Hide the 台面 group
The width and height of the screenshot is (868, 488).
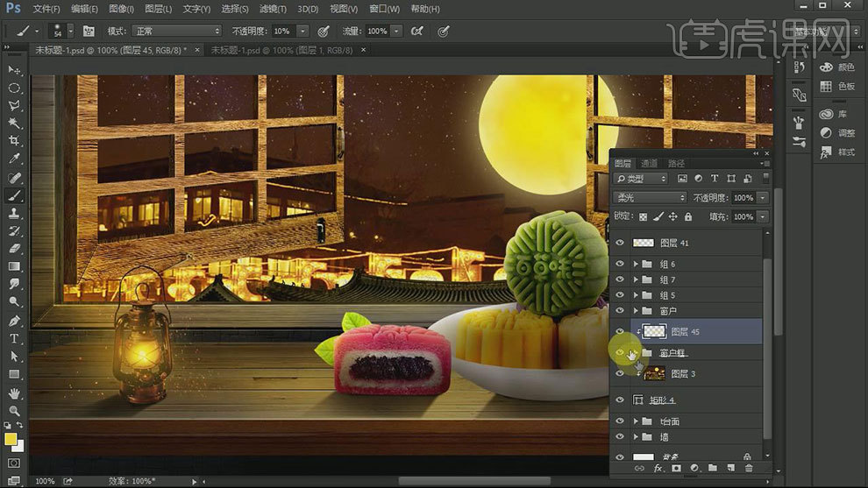pos(620,421)
